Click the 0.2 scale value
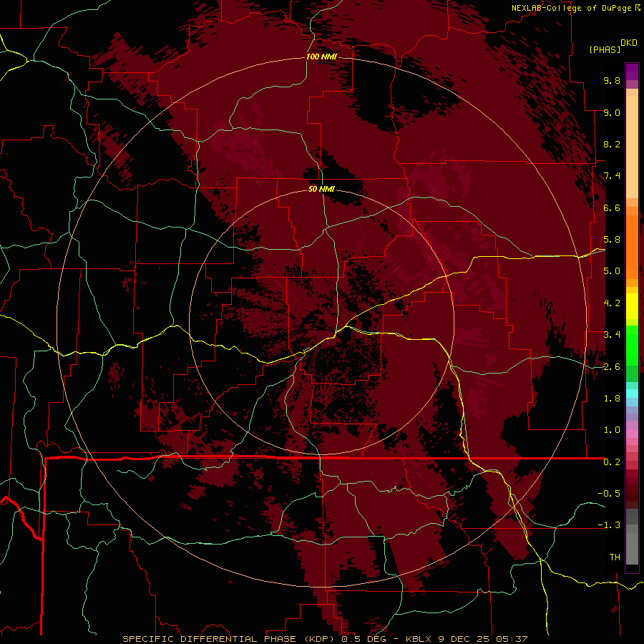644x644 pixels. [x=612, y=462]
